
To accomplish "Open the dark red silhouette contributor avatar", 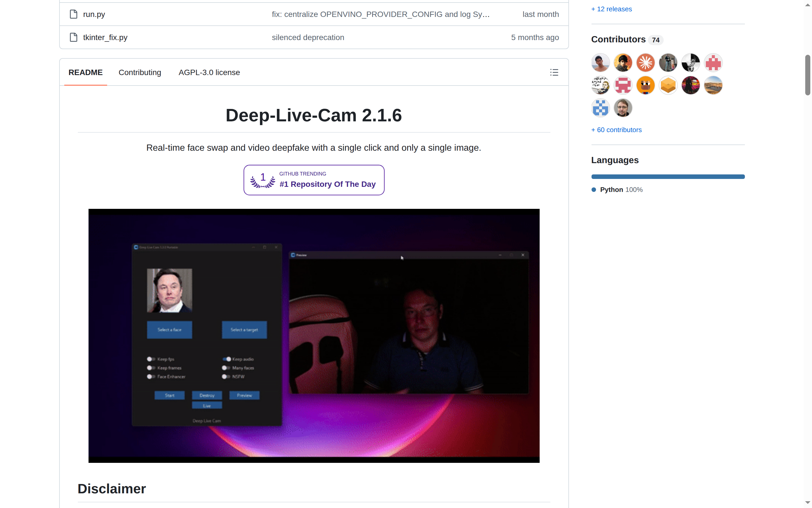I will 690,85.
